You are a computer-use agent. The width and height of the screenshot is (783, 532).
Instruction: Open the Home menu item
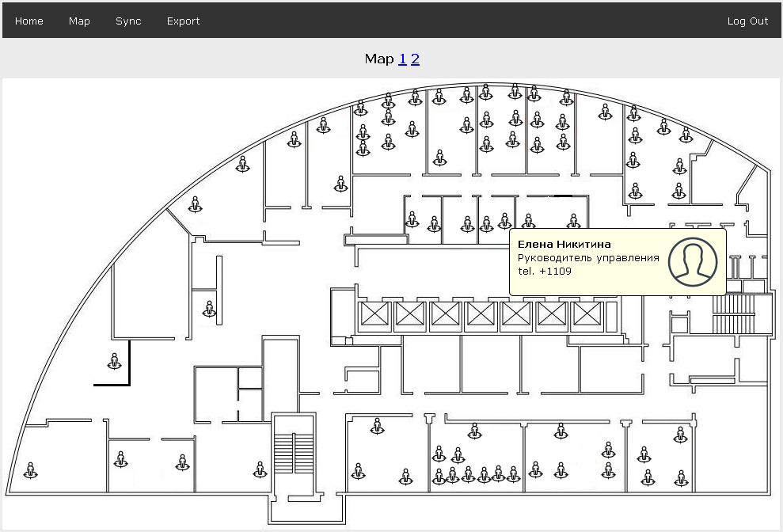(29, 21)
